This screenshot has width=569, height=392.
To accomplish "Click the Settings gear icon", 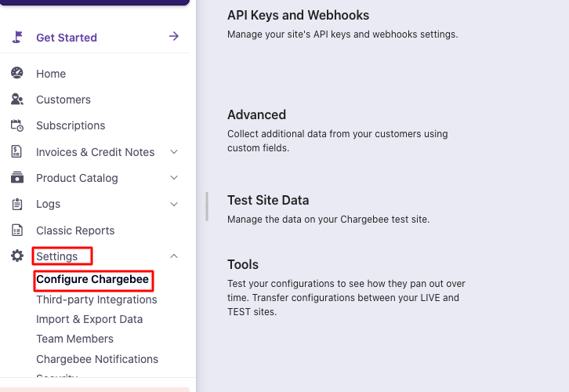I will (17, 256).
